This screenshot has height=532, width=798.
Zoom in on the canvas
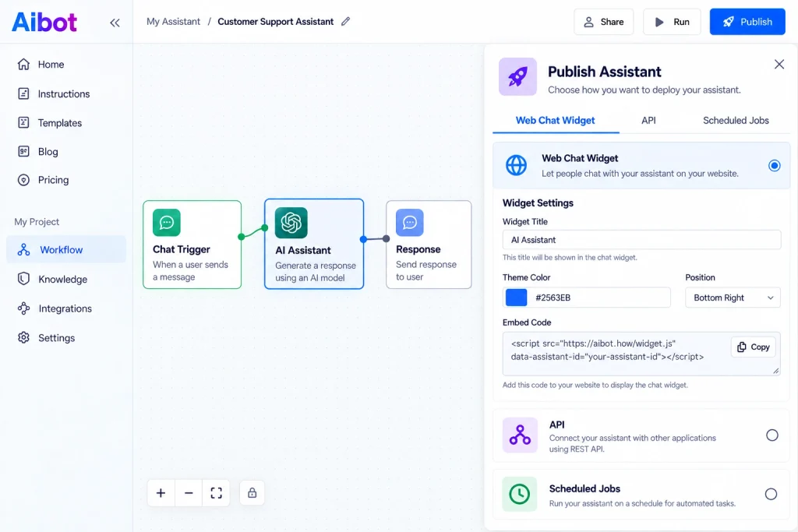click(x=161, y=493)
